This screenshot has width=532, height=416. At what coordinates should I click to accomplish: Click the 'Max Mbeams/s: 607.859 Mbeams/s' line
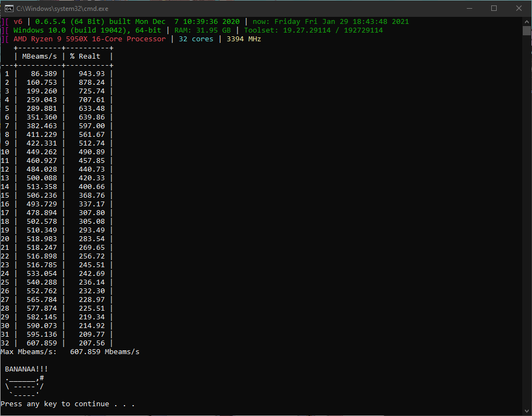click(70, 352)
